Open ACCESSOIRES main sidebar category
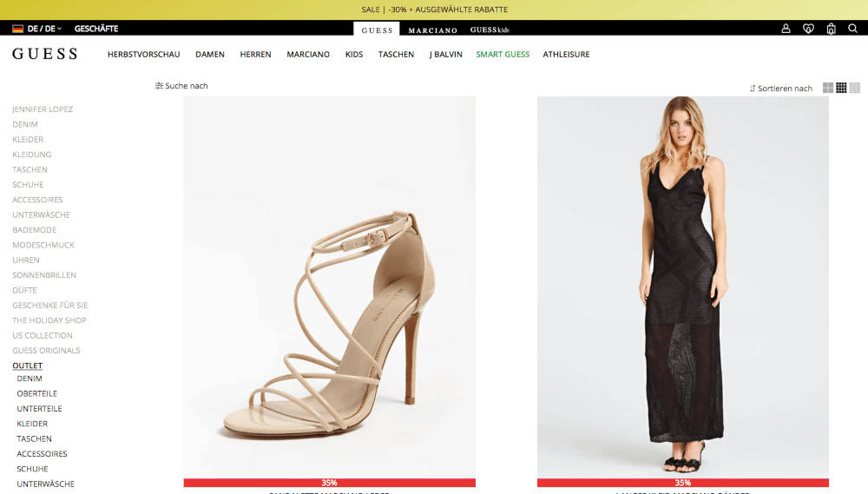Image resolution: width=868 pixels, height=494 pixels. pos(37,200)
